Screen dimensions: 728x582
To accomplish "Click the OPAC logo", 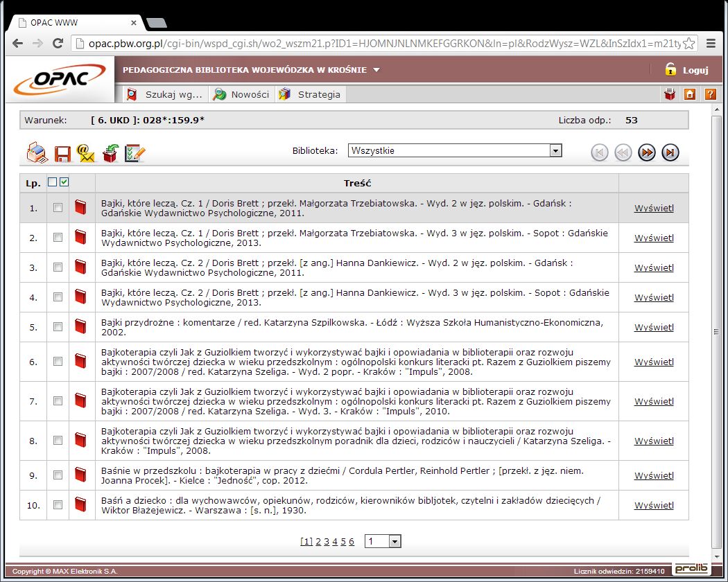I will 60,79.
